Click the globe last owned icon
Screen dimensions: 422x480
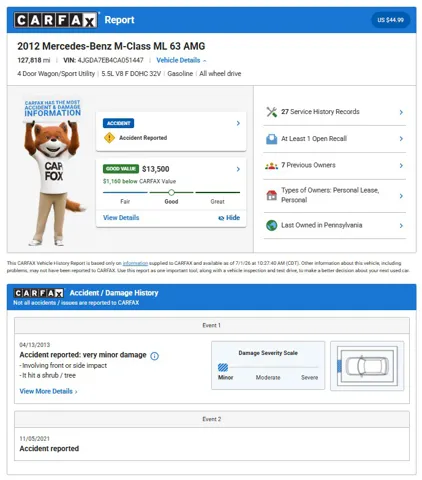[x=272, y=225]
